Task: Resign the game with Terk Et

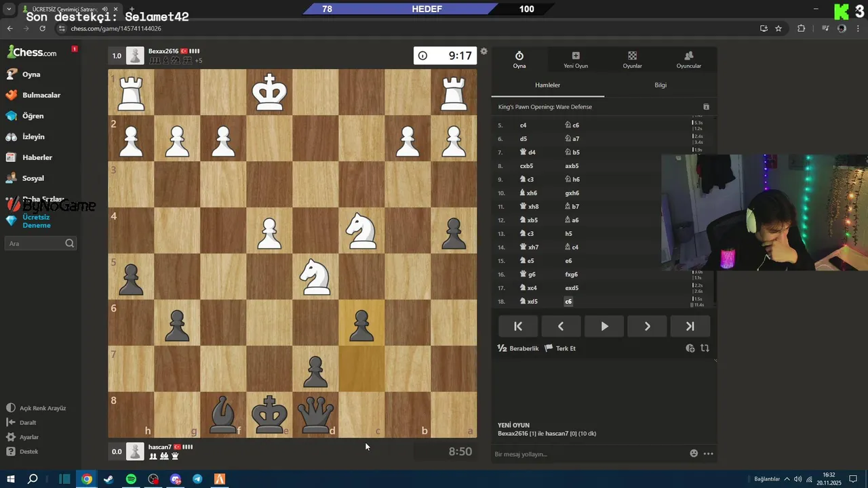Action: coord(560,348)
